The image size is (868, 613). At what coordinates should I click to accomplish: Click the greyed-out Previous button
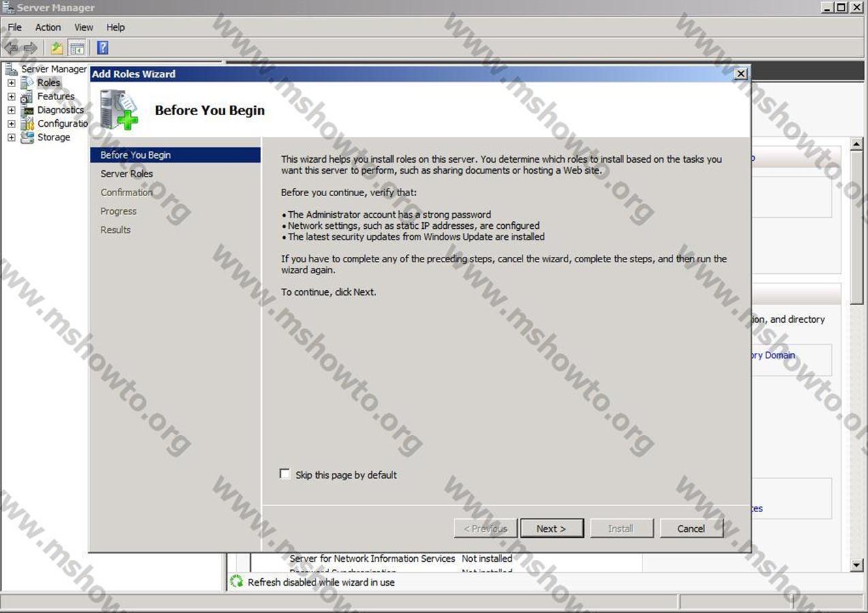coord(485,529)
